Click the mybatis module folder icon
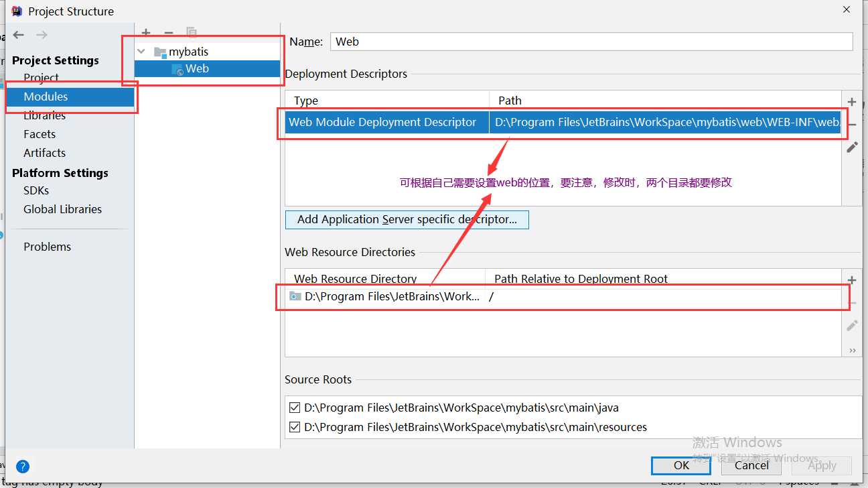 (x=159, y=52)
